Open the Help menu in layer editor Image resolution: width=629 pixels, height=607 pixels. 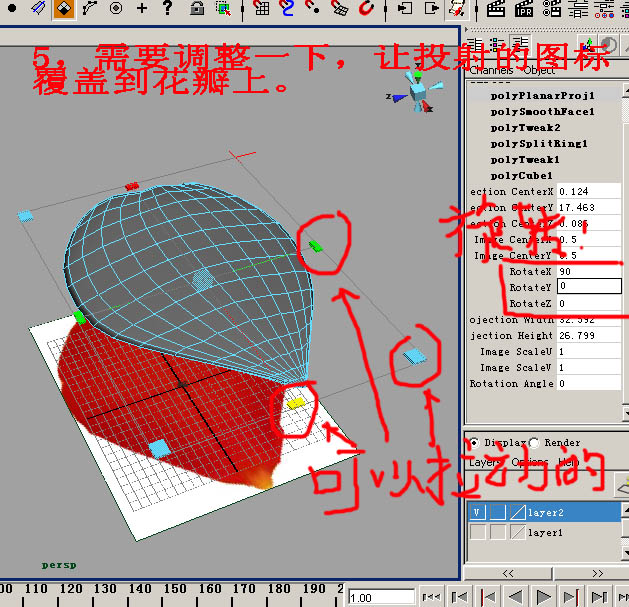click(569, 463)
